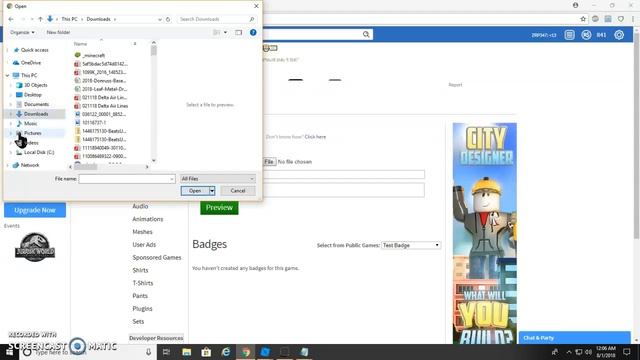
Task: Select Downloads in the navigation pane
Action: [x=36, y=114]
